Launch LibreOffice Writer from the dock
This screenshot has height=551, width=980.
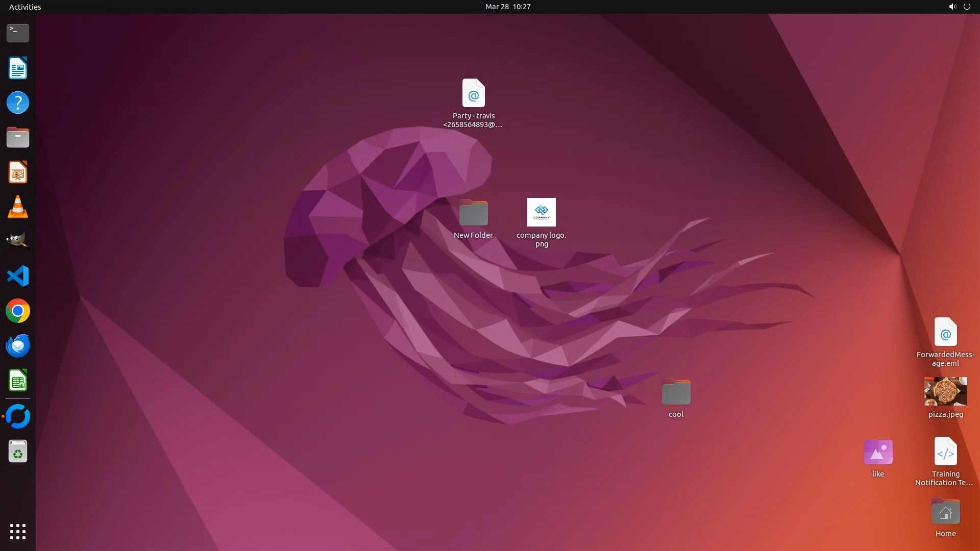pos(18,68)
